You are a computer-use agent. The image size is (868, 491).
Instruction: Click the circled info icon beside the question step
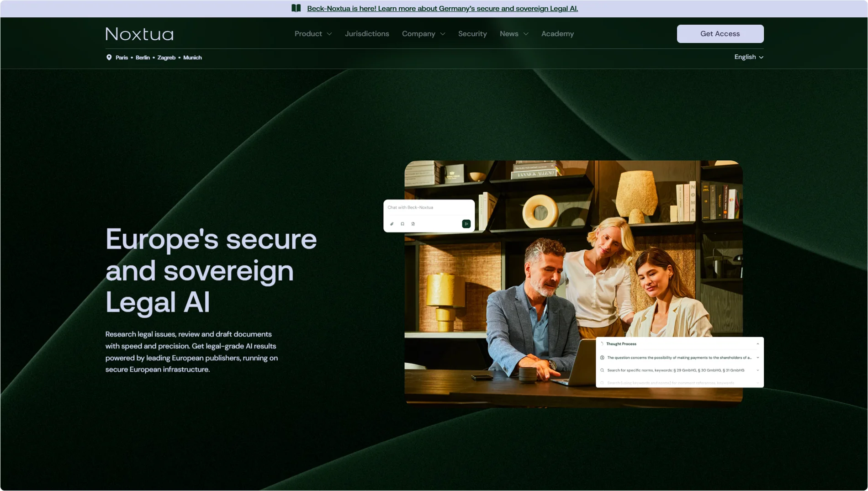602,358
